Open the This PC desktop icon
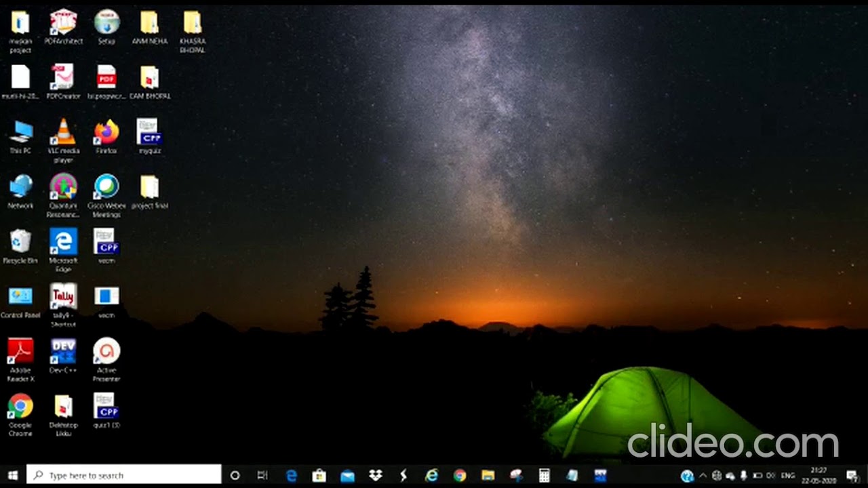Image resolution: width=868 pixels, height=488 pixels. (20, 136)
